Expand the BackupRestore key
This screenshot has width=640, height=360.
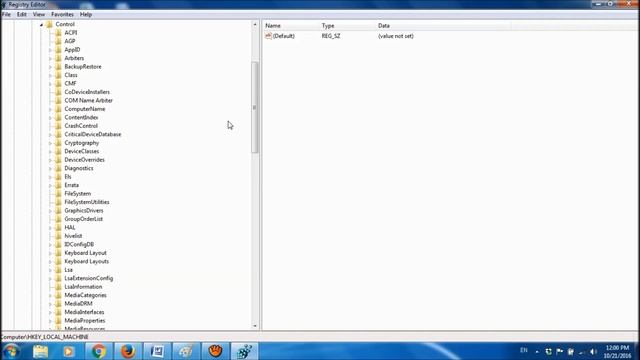50,67
